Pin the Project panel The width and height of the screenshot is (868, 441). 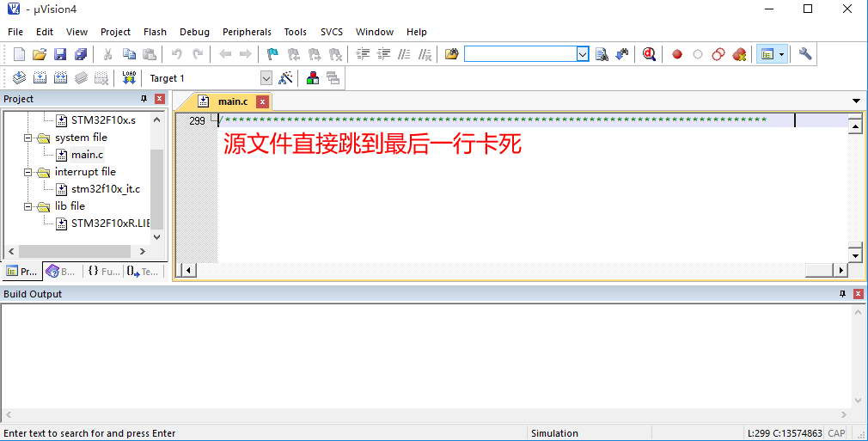(144, 99)
